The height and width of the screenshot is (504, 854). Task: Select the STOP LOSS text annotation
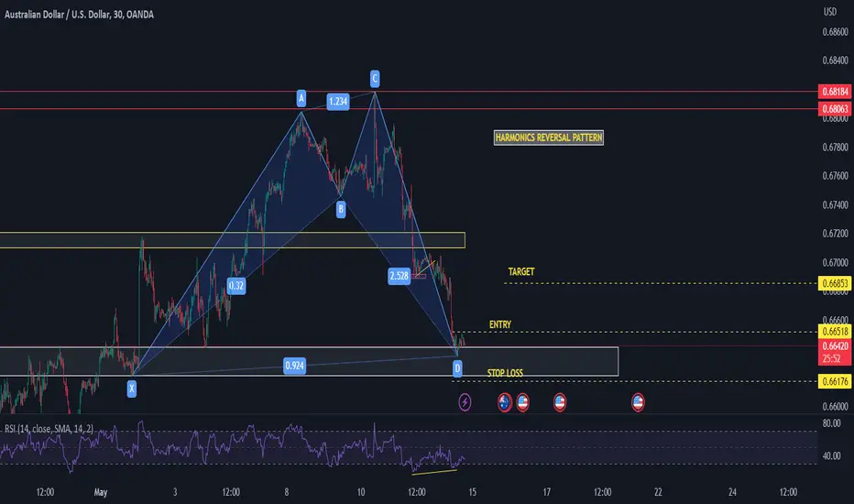(505, 373)
